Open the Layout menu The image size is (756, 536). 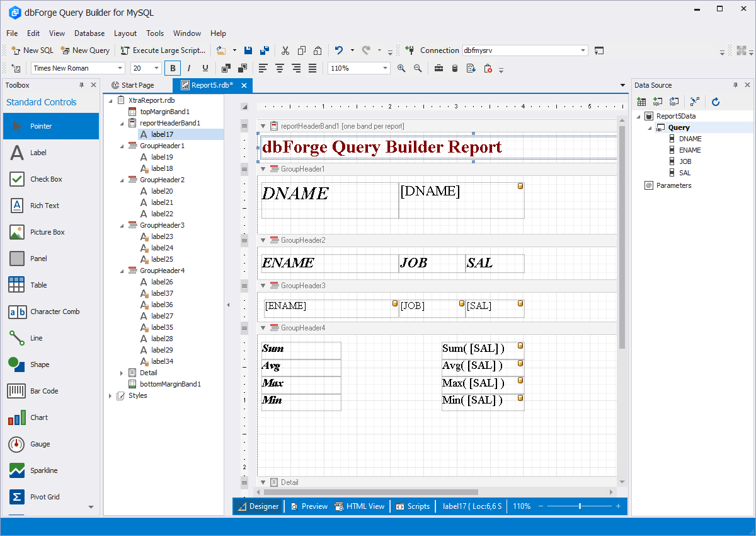[125, 33]
